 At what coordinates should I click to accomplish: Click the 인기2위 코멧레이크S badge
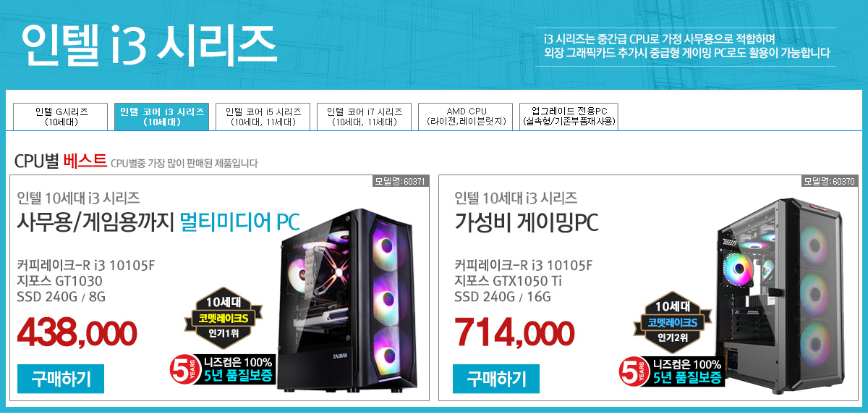pos(671,323)
